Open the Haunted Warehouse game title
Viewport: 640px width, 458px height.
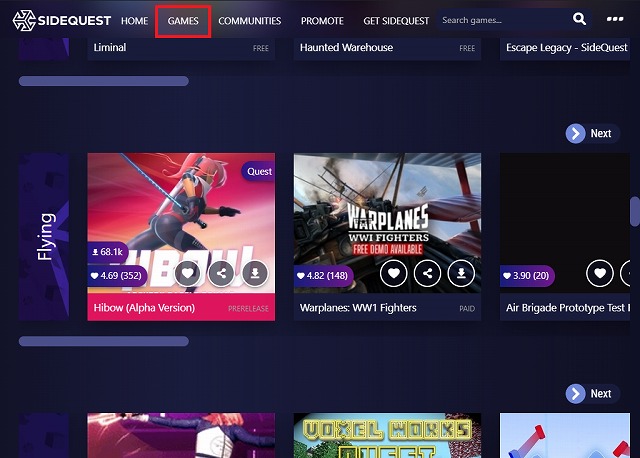[x=346, y=48]
